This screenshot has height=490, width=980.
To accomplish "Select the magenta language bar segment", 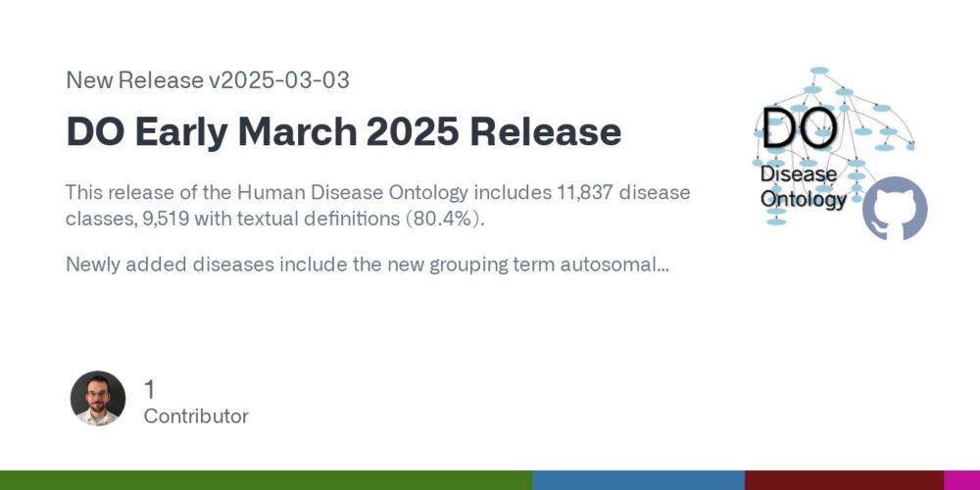I will pyautogui.click(x=962, y=480).
